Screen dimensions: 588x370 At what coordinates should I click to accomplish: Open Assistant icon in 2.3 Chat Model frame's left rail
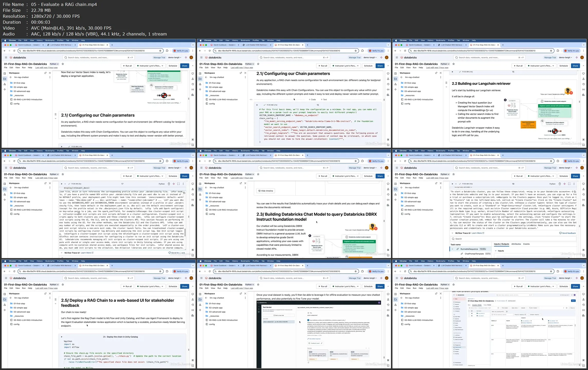(200, 200)
